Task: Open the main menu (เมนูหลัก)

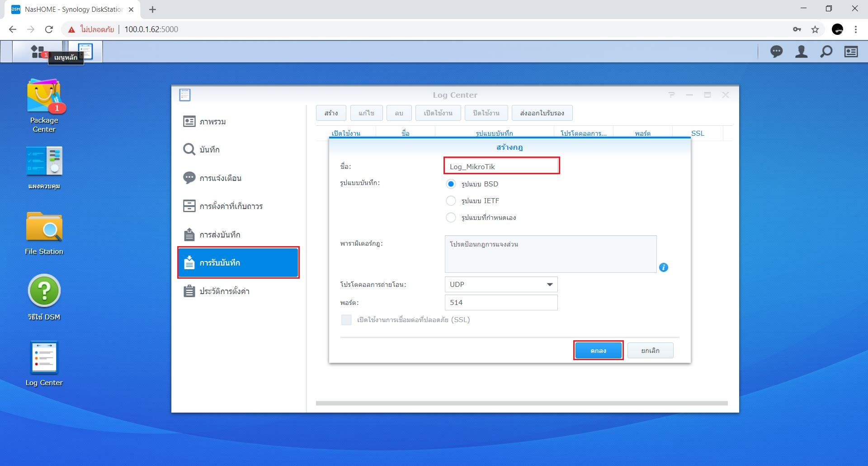Action: [37, 51]
